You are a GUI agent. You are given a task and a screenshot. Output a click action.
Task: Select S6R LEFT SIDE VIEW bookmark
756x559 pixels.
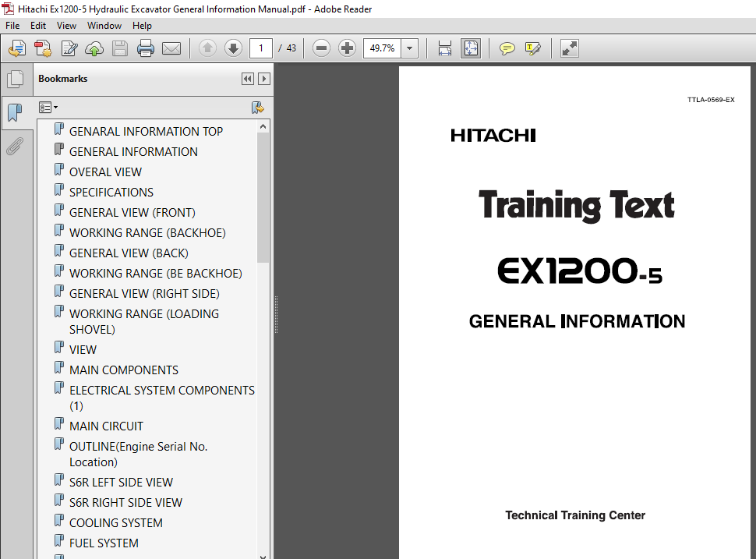click(x=121, y=482)
